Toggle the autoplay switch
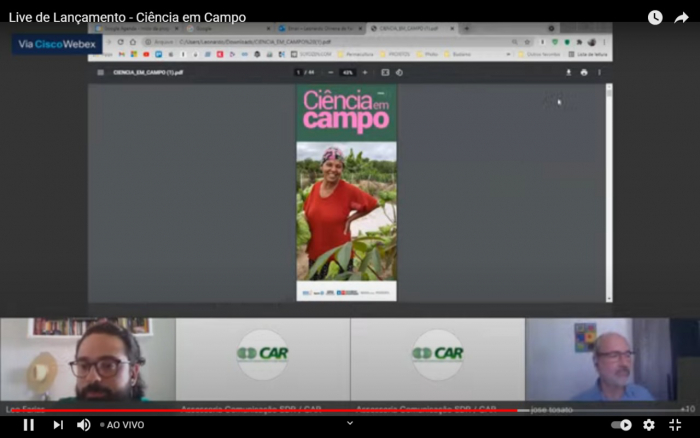Screen dimensions: 700x438 pos(621,425)
